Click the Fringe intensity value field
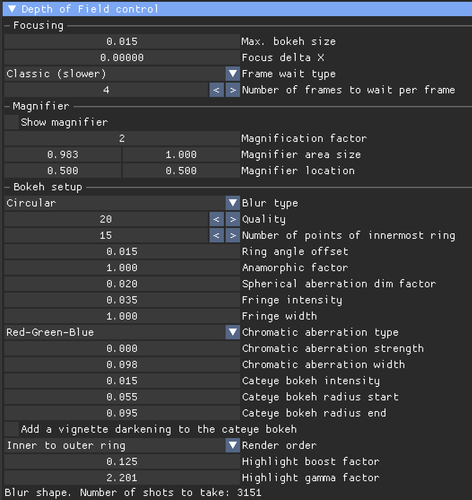This screenshot has width=472, height=500. (x=122, y=300)
